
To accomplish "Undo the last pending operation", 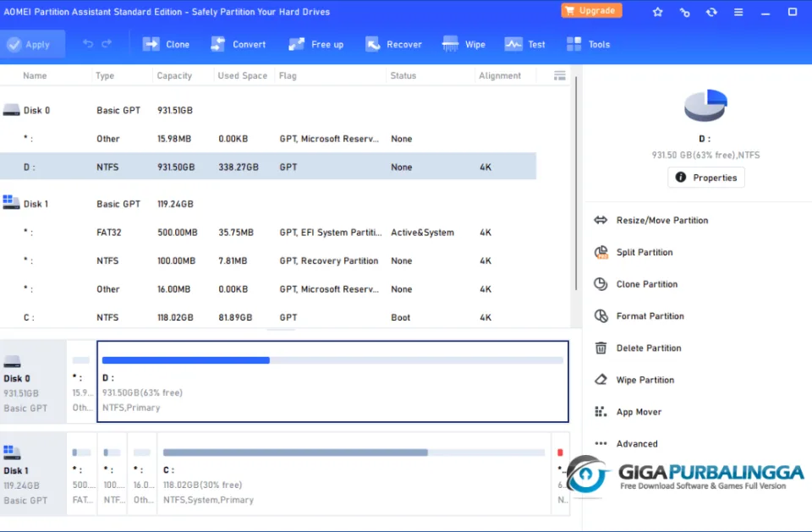I will (88, 43).
